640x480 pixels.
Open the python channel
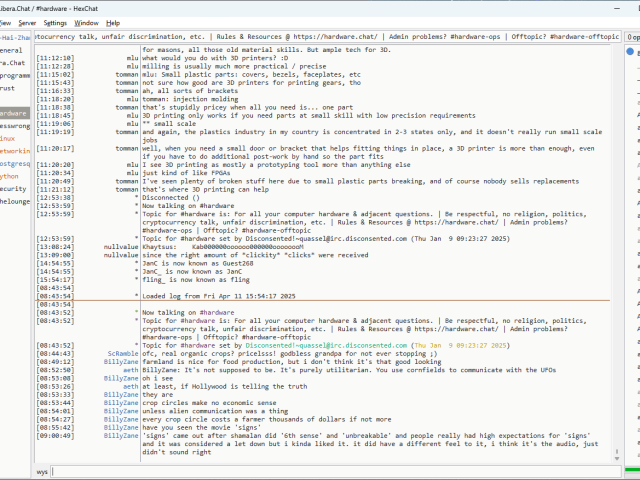[10, 175]
